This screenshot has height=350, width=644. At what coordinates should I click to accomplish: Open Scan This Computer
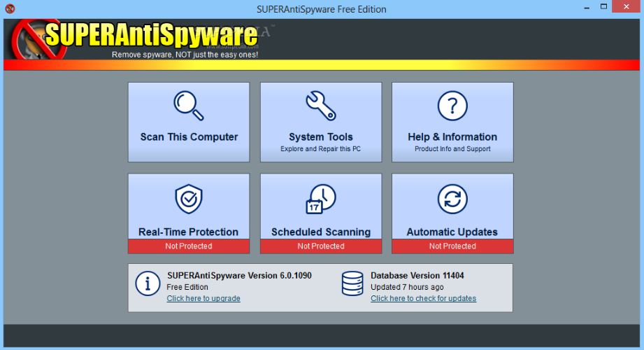(x=189, y=122)
